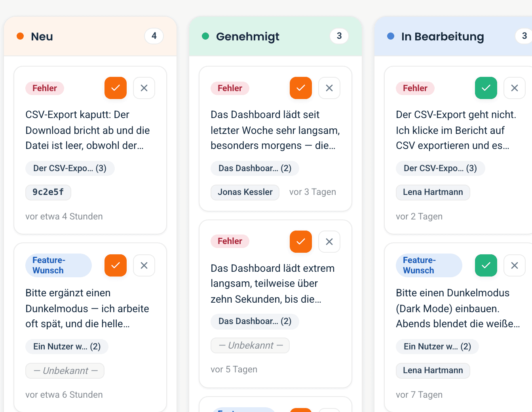This screenshot has height=412, width=532.
Task: Click timestamp 'vor etwa 6 Stunden'
Action: 64,395
